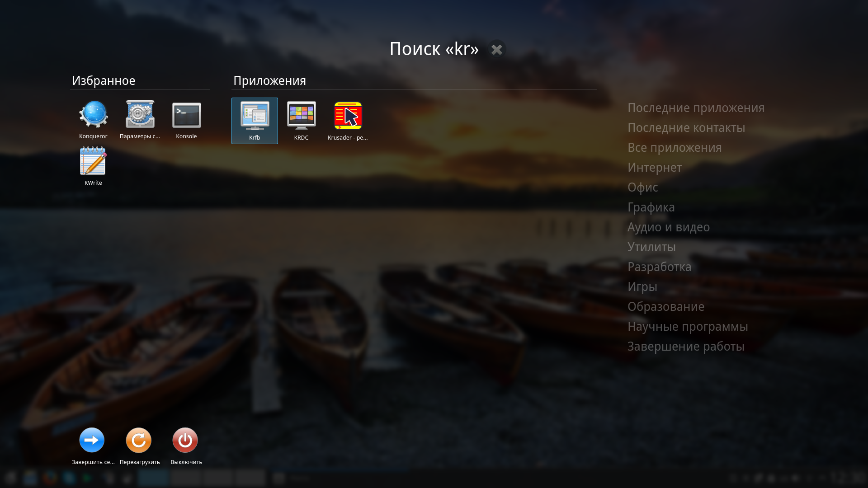868x488 pixels.
Task: Open the Завершение работы category
Action: click(685, 347)
